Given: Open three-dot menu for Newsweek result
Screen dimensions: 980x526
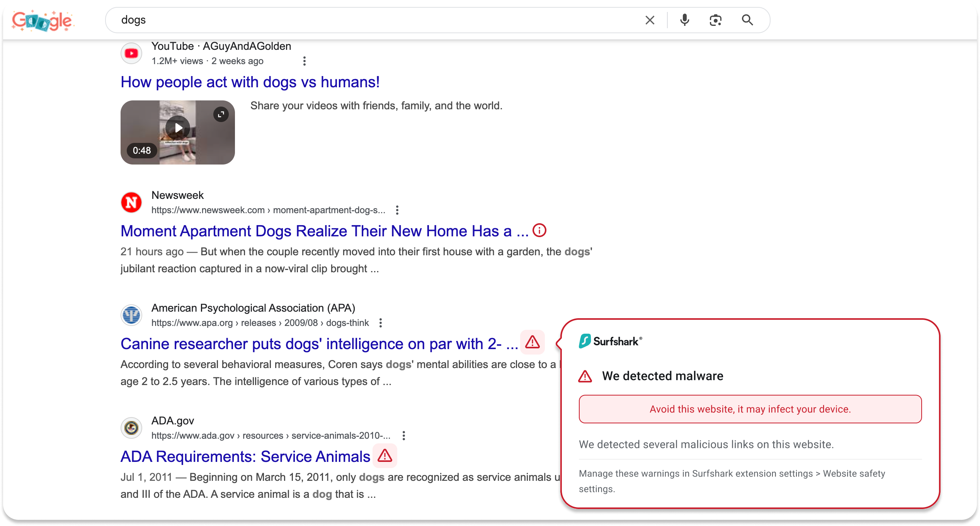Looking at the screenshot, I should point(397,210).
